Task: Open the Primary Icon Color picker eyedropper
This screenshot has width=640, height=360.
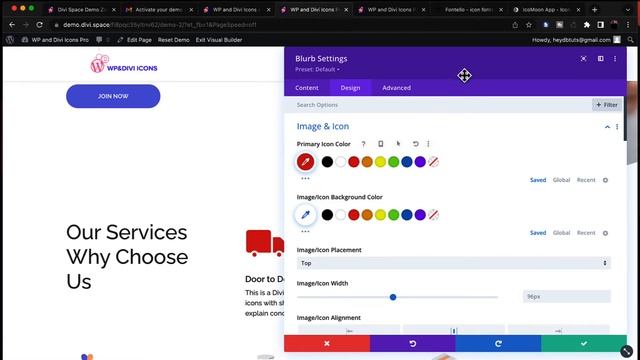Action: 305,162
